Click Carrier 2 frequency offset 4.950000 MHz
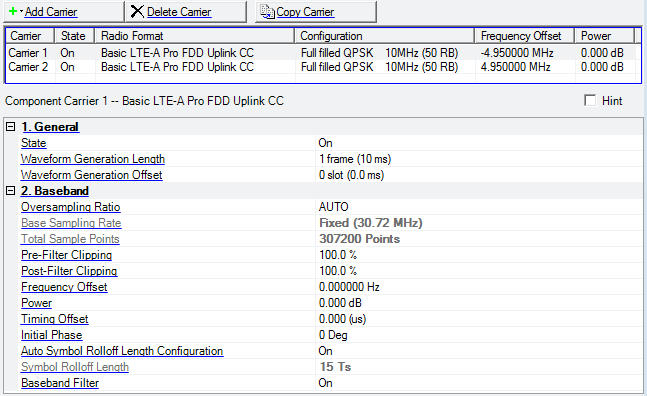647x396 pixels. pos(515,67)
